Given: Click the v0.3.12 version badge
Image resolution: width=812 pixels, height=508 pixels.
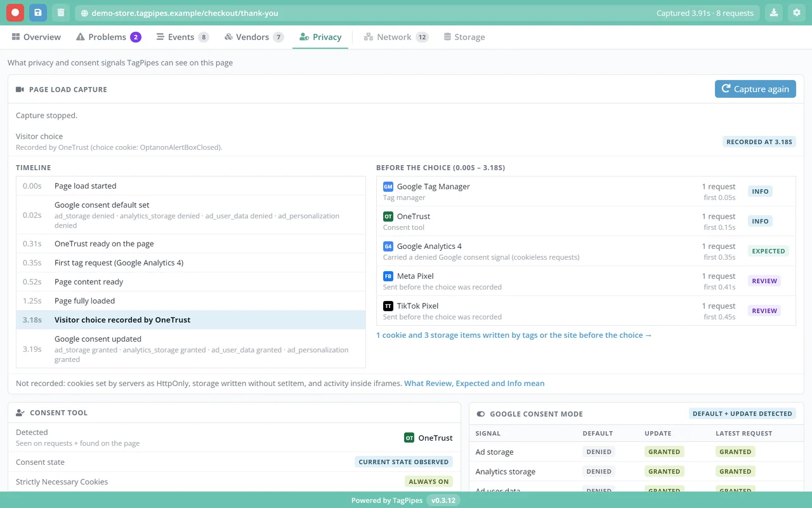Looking at the screenshot, I should coord(443,500).
